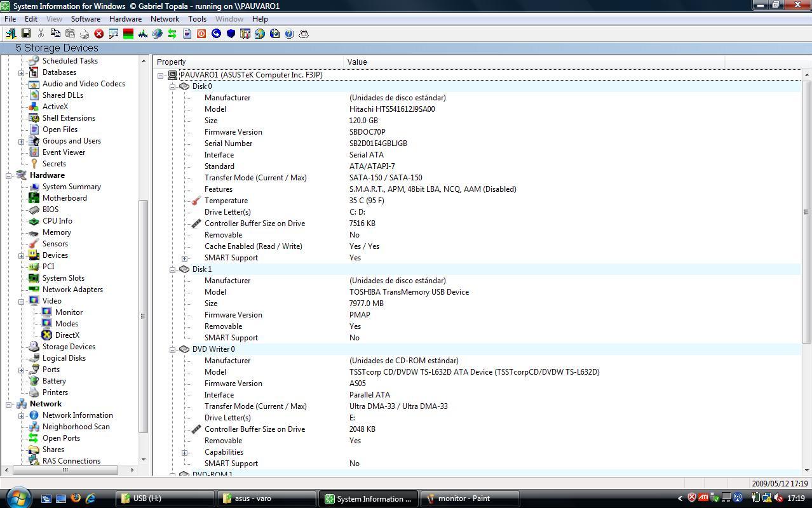Collapse the Disk 0 details section
The height and width of the screenshot is (508, 812).
pos(172,86)
